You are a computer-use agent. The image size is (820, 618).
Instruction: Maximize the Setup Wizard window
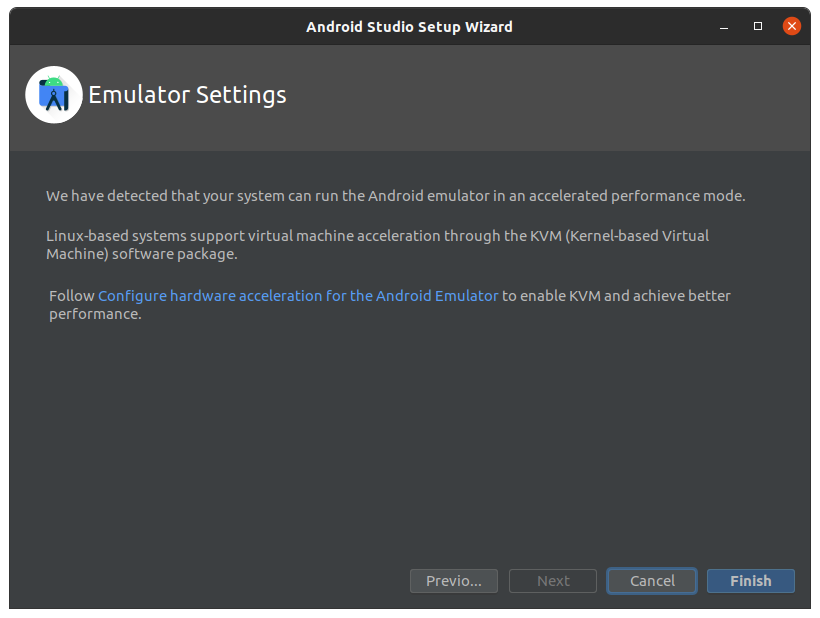tap(757, 26)
